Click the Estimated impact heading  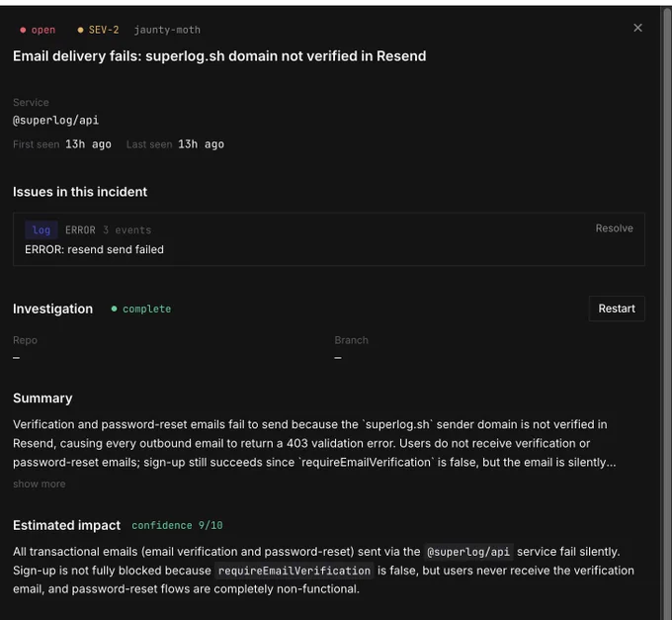pyautogui.click(x=66, y=526)
